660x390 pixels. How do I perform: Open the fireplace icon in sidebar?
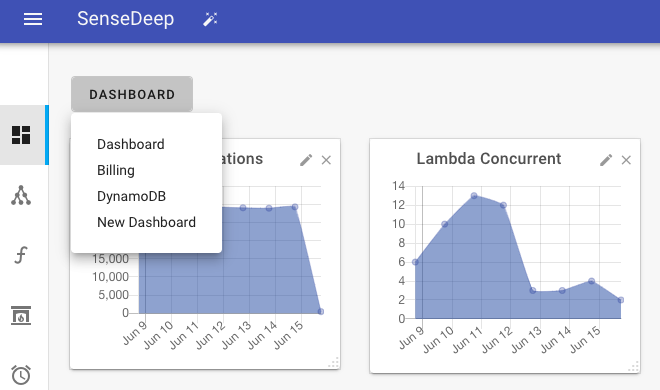(21, 315)
